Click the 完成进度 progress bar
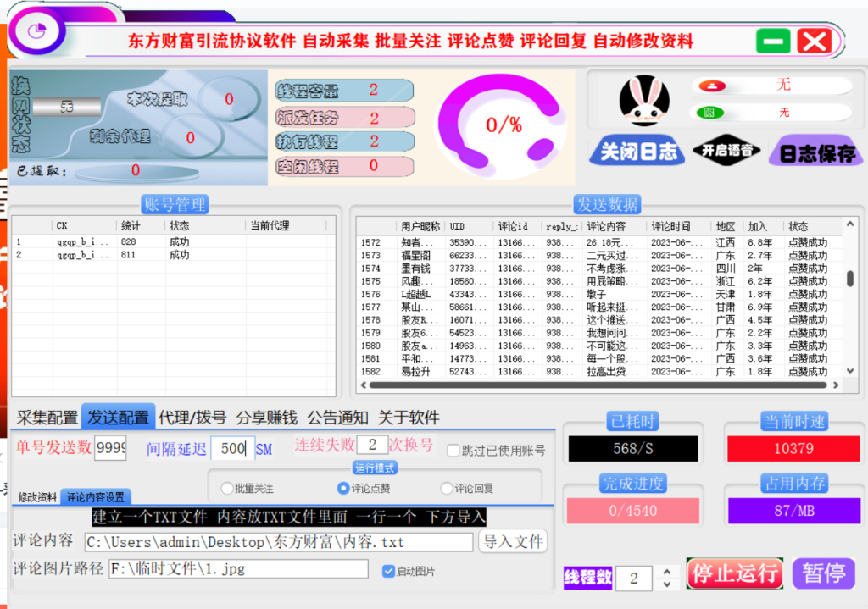868x609 pixels. 632,508
